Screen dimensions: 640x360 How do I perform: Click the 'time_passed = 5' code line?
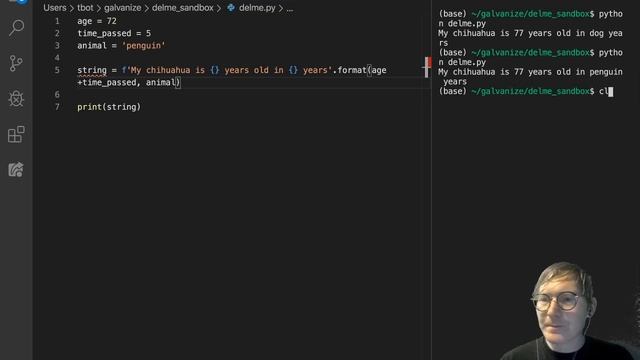pos(114,33)
